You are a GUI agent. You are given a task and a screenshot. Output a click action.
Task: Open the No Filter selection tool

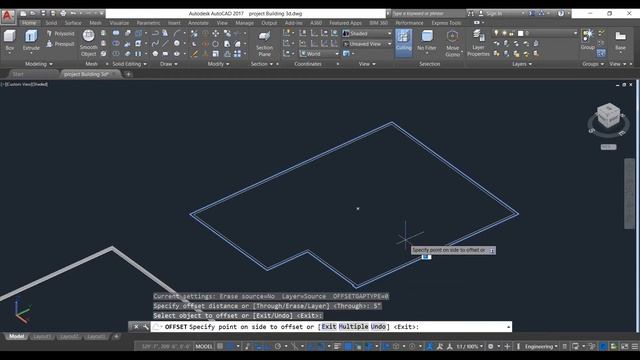(427, 41)
